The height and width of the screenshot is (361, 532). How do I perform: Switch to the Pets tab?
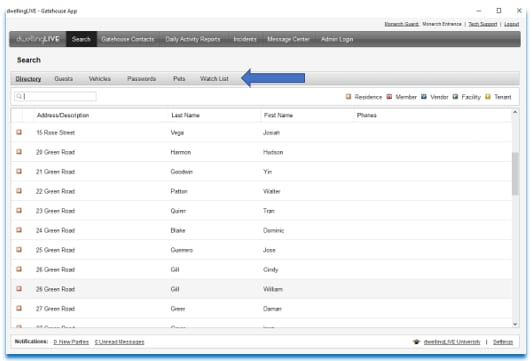coord(179,79)
